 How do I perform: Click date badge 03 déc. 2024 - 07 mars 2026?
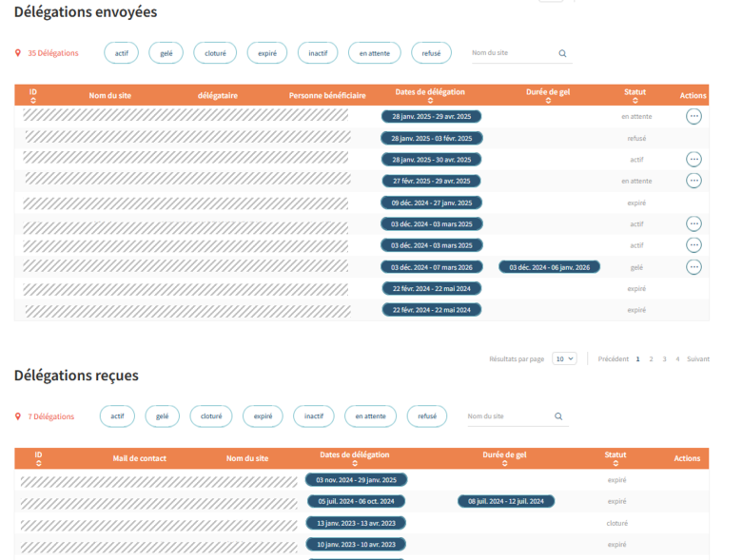coord(432,267)
